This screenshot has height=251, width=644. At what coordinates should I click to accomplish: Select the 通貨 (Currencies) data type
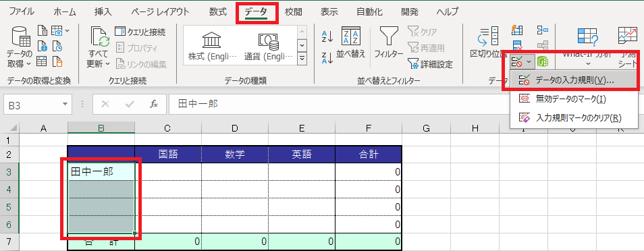269,46
